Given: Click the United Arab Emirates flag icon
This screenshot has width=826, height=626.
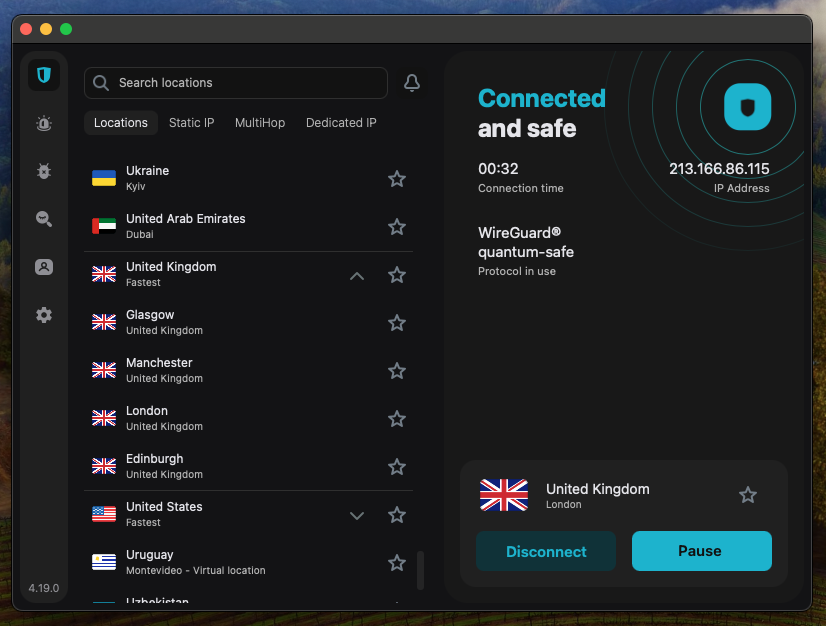Looking at the screenshot, I should click(104, 226).
